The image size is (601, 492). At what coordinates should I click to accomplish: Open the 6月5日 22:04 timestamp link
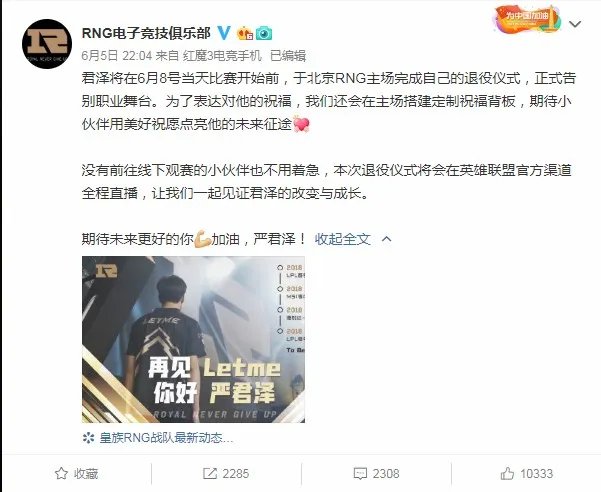coord(117,56)
